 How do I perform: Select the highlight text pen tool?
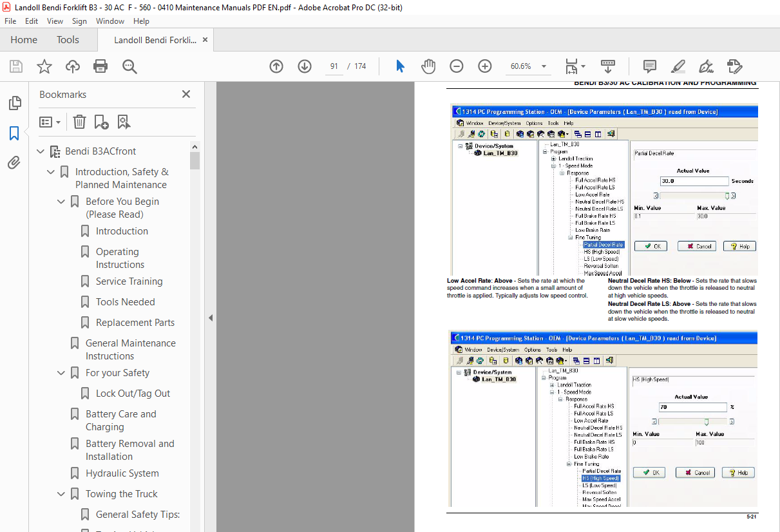pos(678,66)
